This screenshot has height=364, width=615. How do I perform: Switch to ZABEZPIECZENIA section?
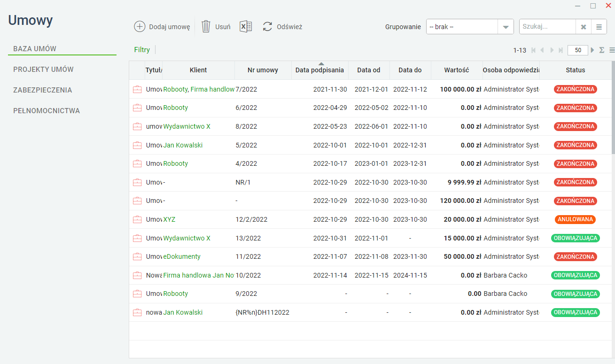(x=42, y=90)
